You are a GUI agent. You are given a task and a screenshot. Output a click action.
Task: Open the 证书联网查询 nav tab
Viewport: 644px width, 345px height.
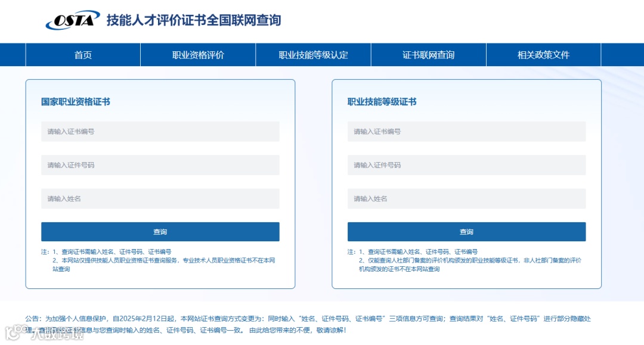428,55
